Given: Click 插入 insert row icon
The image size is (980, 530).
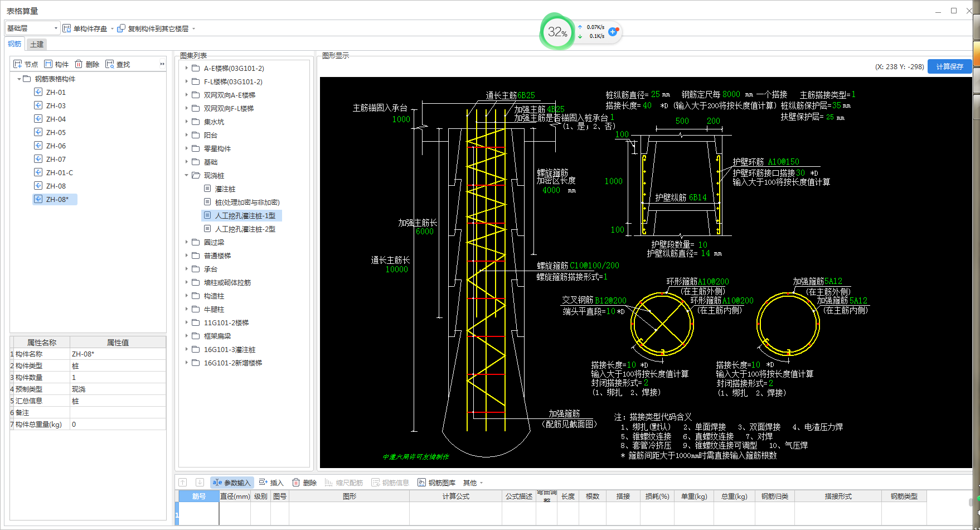Looking at the screenshot, I should [263, 483].
